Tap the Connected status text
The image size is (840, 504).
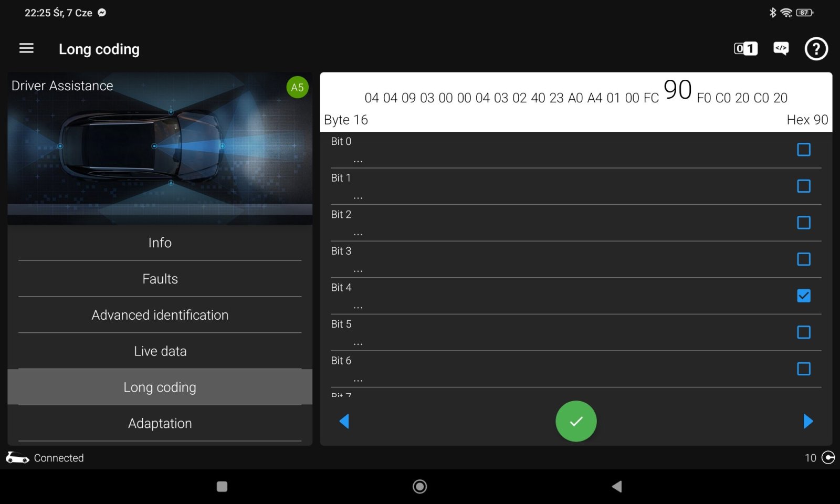coord(59,458)
